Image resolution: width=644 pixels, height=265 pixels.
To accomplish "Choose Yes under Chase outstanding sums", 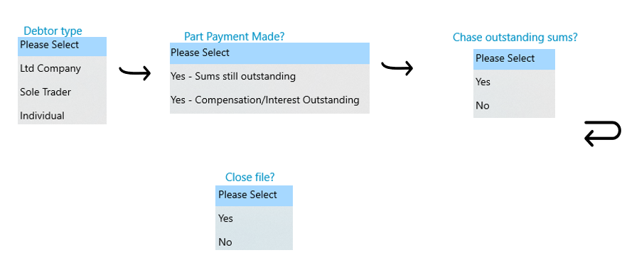I will (514, 82).
